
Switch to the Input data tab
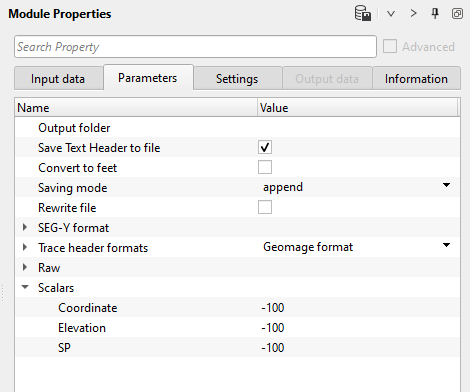58,79
